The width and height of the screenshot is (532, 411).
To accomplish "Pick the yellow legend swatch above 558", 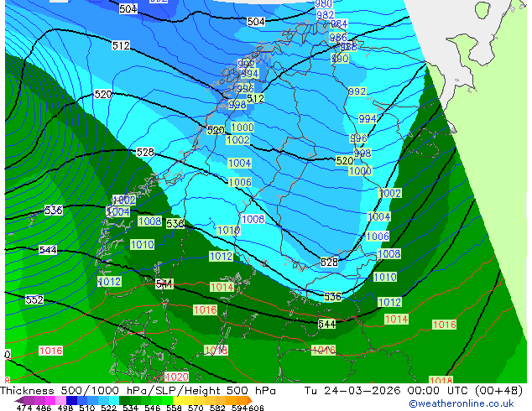I will tap(178, 400).
